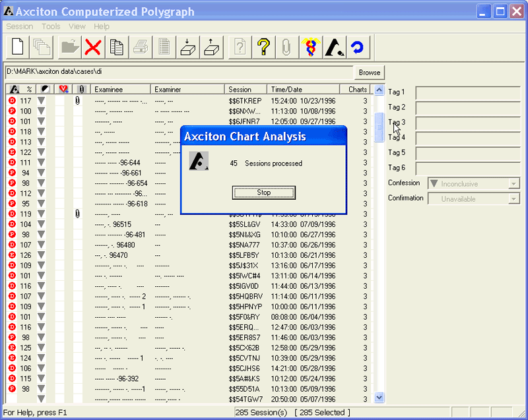Select session row $$6TKREP
The height and width of the screenshot is (420, 528).
189,100
